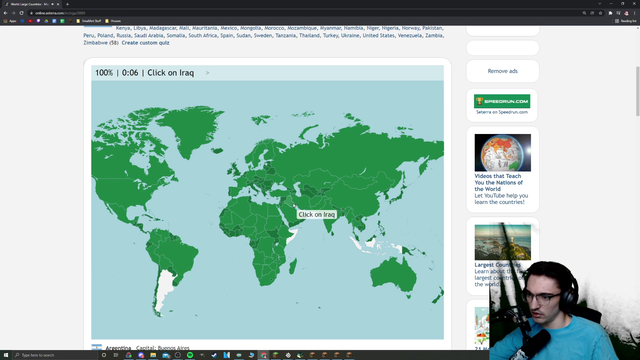
Task: Open the Minecraft grass block taskbar icon
Action: pyautogui.click(x=276, y=355)
